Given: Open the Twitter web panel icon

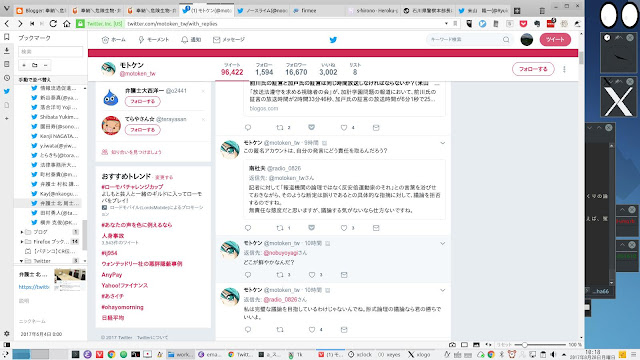Looking at the screenshot, I should [x=7, y=91].
